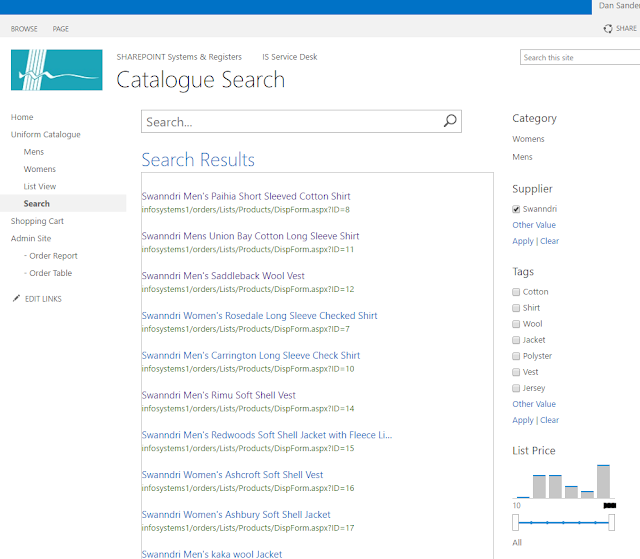Click Apply under Tags
The width and height of the screenshot is (640, 559).
[x=523, y=420]
